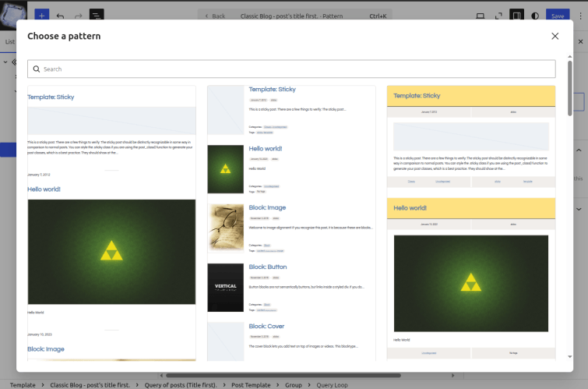Select the first pattern with plain Template: Sticky title

coord(111,223)
